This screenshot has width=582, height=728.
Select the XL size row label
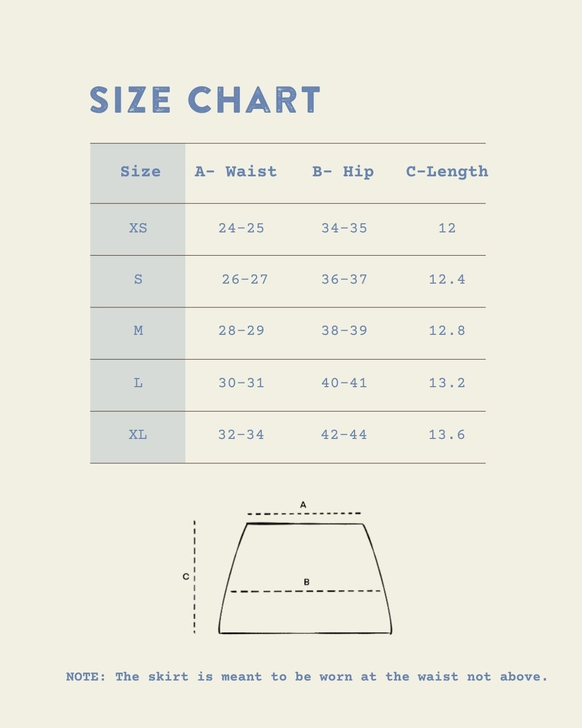click(x=138, y=435)
